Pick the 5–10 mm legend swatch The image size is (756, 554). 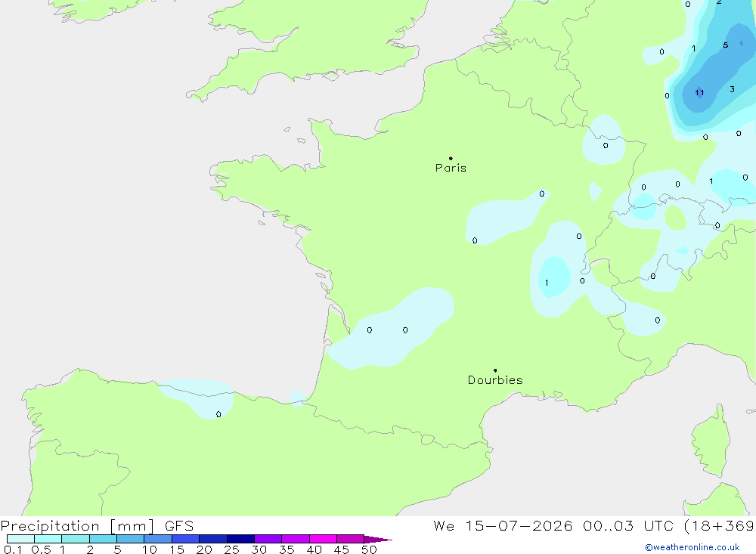click(x=131, y=539)
